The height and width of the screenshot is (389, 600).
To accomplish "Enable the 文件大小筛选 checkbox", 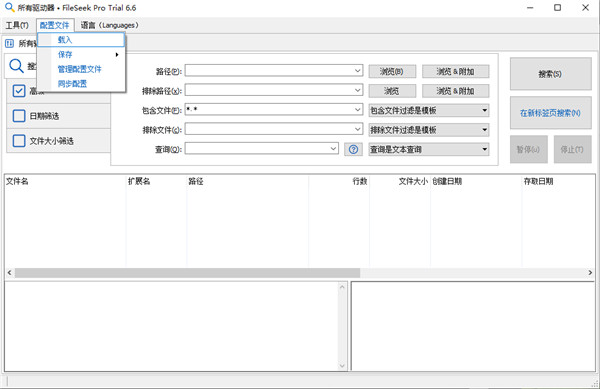I will point(19,141).
